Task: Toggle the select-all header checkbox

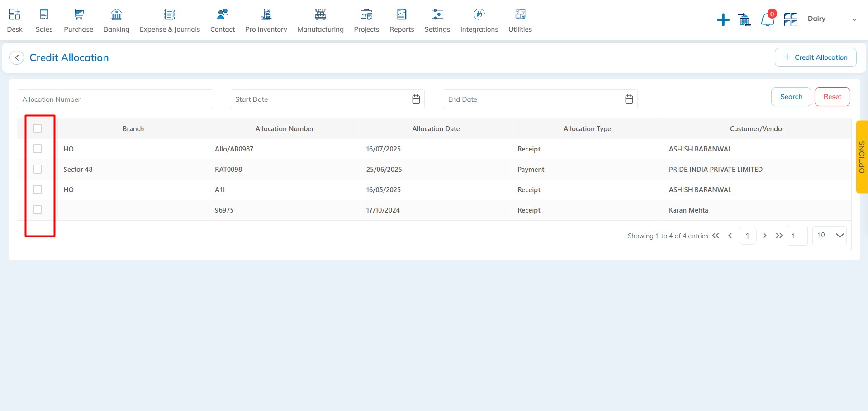Action: (x=38, y=128)
